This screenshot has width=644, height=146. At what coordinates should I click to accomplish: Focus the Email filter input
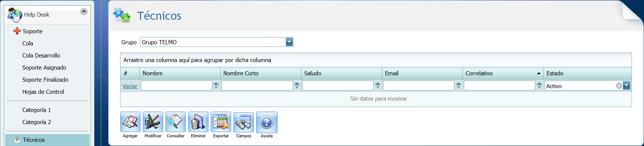pyautogui.click(x=419, y=86)
